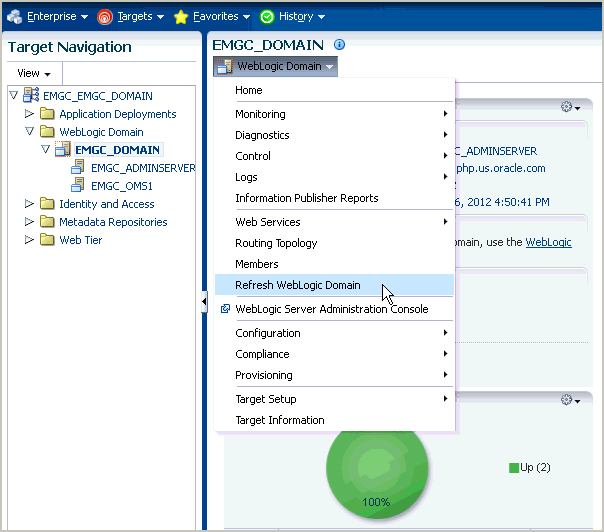This screenshot has width=604, height=532.
Task: Open WebLogic Server Administration Console
Action: click(334, 309)
